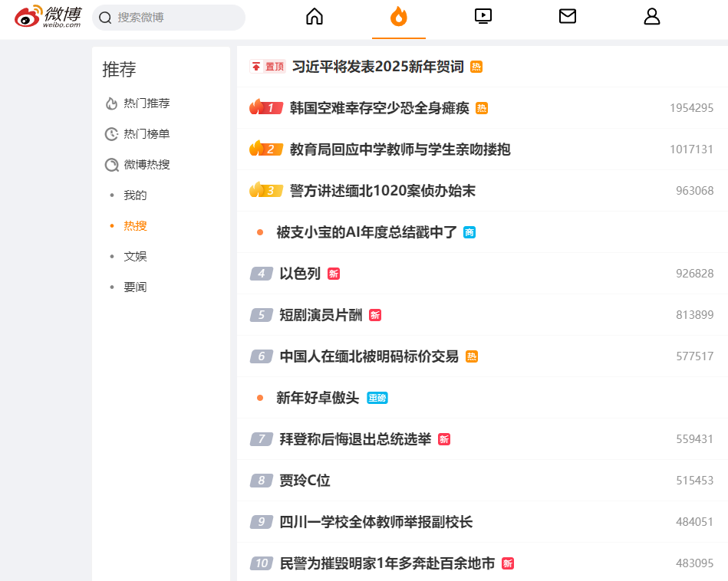This screenshot has height=581, width=728.
Task: Open the home icon tab
Action: tap(315, 17)
